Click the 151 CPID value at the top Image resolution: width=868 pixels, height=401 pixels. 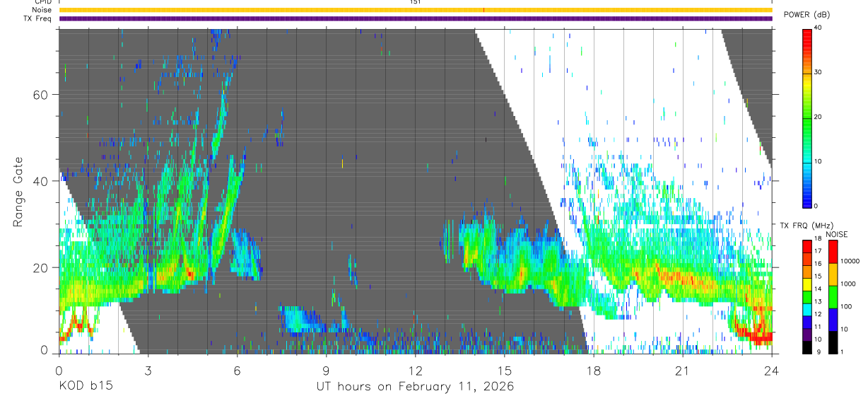[x=416, y=2]
